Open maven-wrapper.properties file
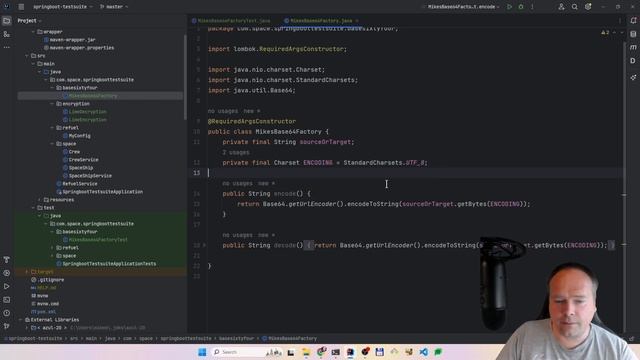The height and width of the screenshot is (360, 640). click(x=82, y=48)
